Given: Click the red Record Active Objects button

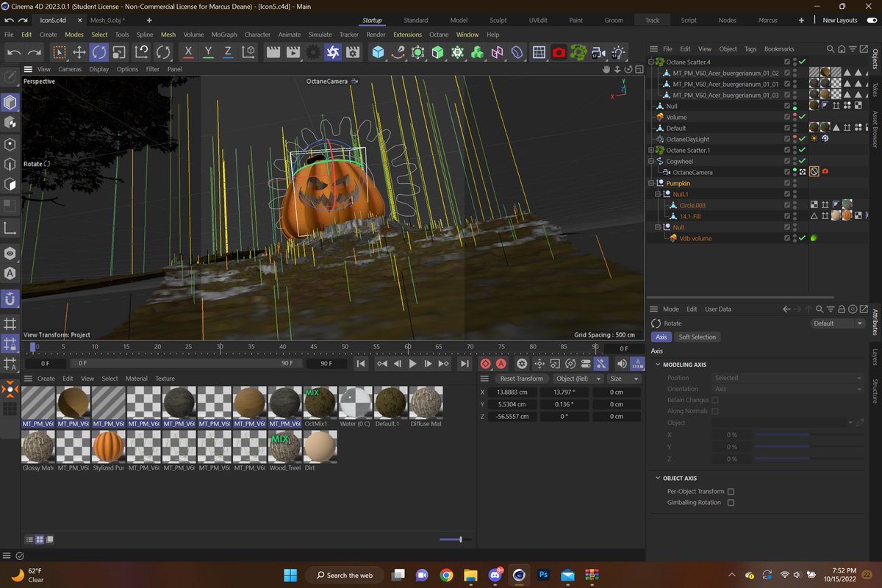Looking at the screenshot, I should [486, 364].
